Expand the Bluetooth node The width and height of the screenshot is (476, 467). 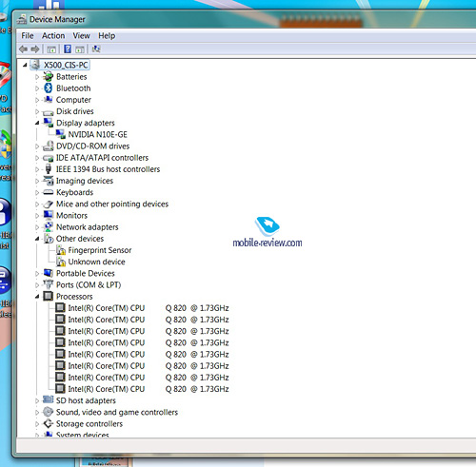coord(37,88)
